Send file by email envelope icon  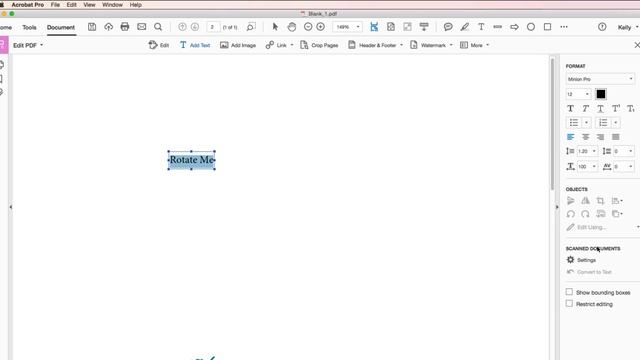coord(141,27)
